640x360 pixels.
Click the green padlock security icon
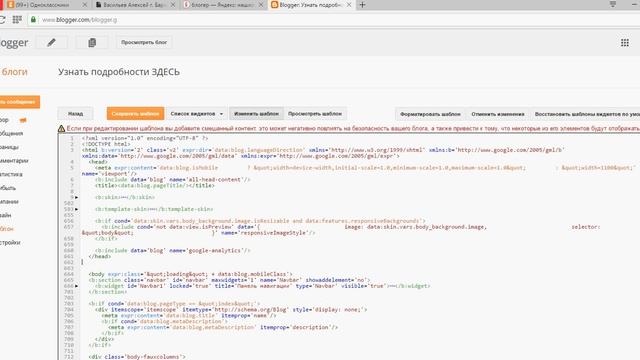(x=33, y=19)
